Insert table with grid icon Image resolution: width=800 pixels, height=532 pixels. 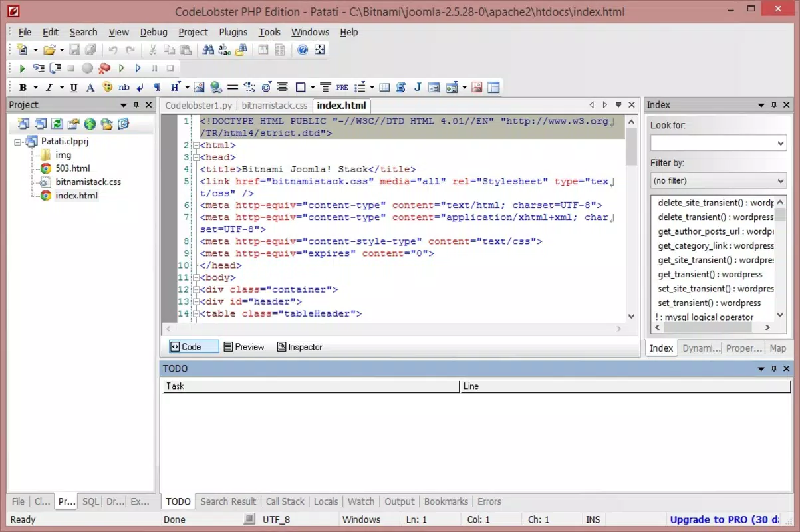(384, 87)
